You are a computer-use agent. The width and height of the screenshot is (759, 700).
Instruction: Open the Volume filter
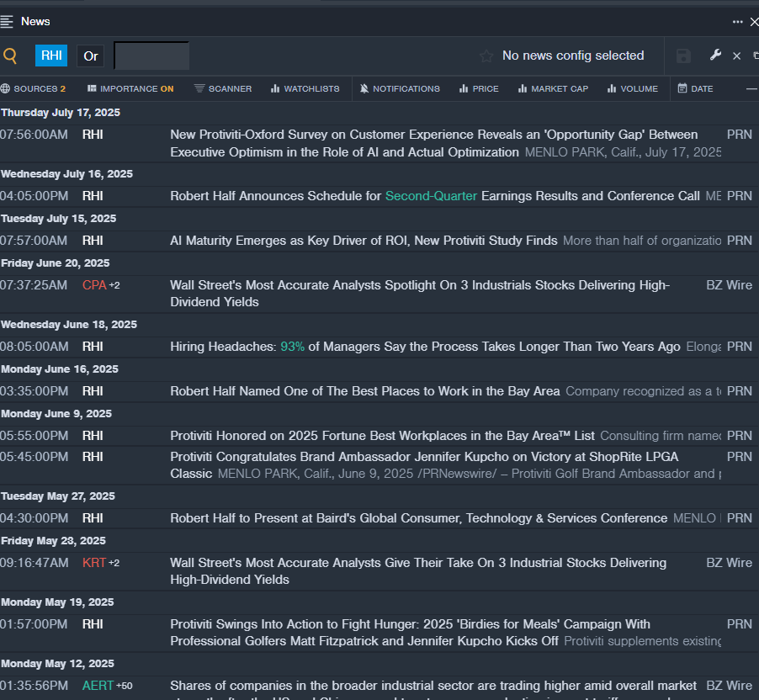[x=633, y=88]
